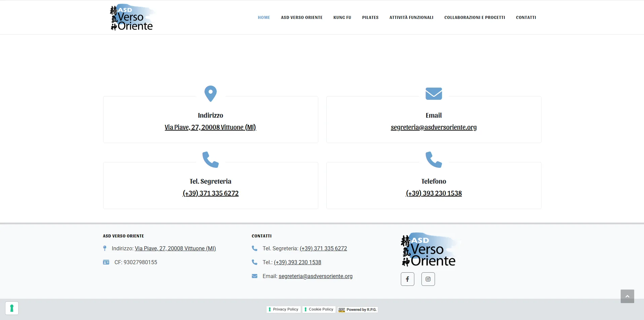Image resolution: width=644 pixels, height=320 pixels.
Task: Click the CF: 93027980155 text
Action: pos(136,262)
